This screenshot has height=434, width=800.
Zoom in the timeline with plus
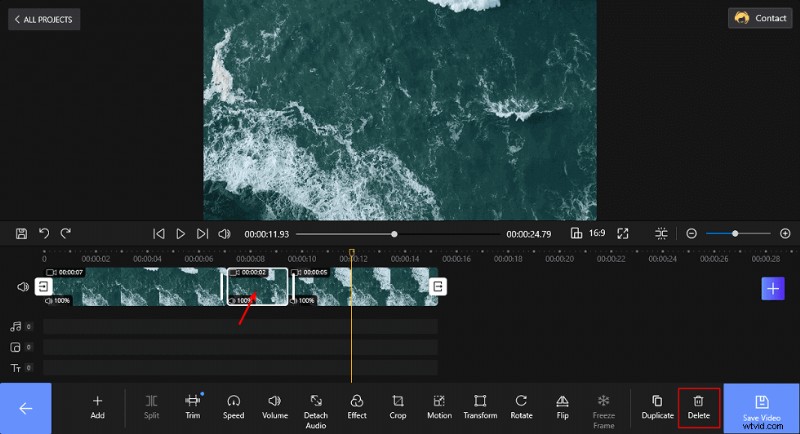coord(785,234)
